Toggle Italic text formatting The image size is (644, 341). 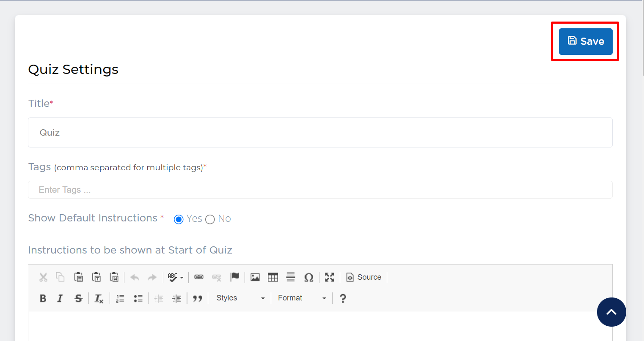(x=60, y=298)
